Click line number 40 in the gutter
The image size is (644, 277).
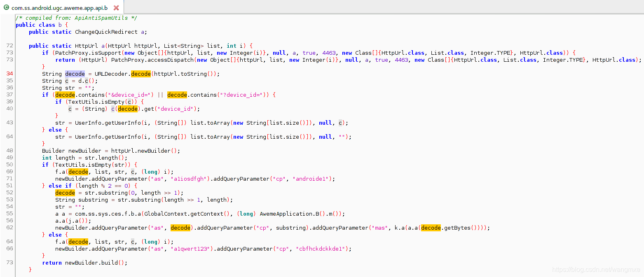(10, 109)
